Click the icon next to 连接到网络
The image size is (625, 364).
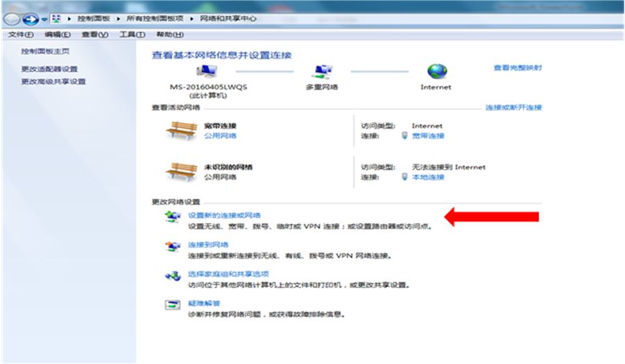pos(172,246)
